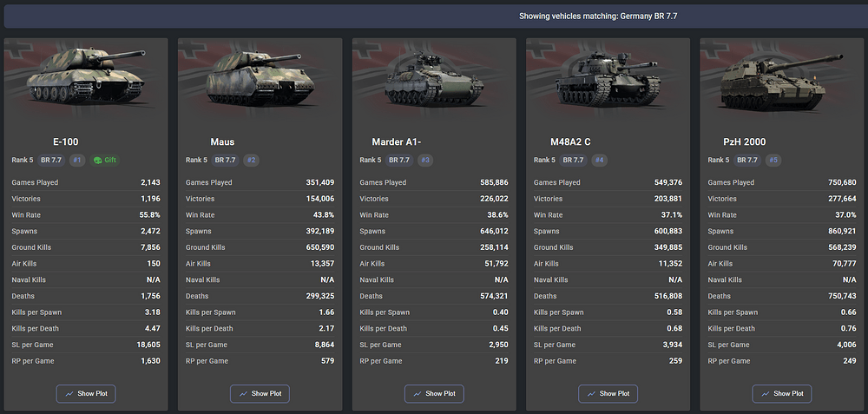Image resolution: width=868 pixels, height=414 pixels.
Task: Click the green Gift badge on E-100
Action: click(105, 160)
